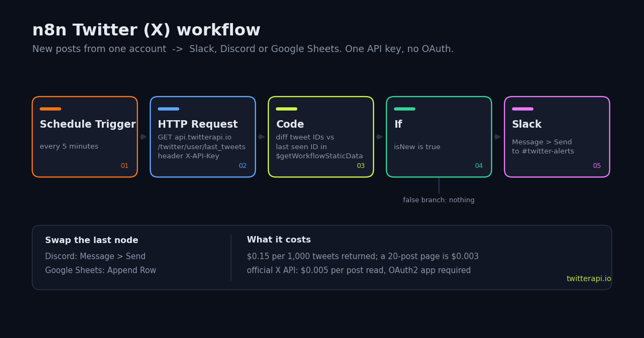This screenshot has height=338, width=644.
Task: Click node number 04
Action: pyautogui.click(x=479, y=166)
